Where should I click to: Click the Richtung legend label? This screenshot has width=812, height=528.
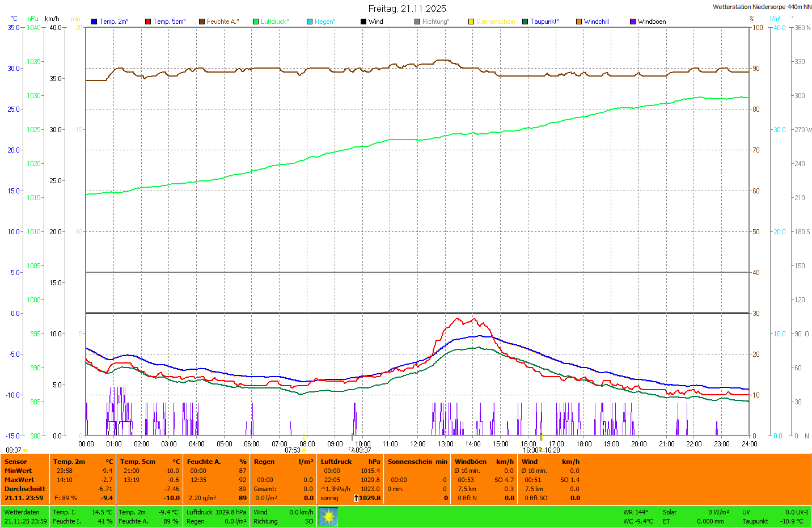coord(435,22)
